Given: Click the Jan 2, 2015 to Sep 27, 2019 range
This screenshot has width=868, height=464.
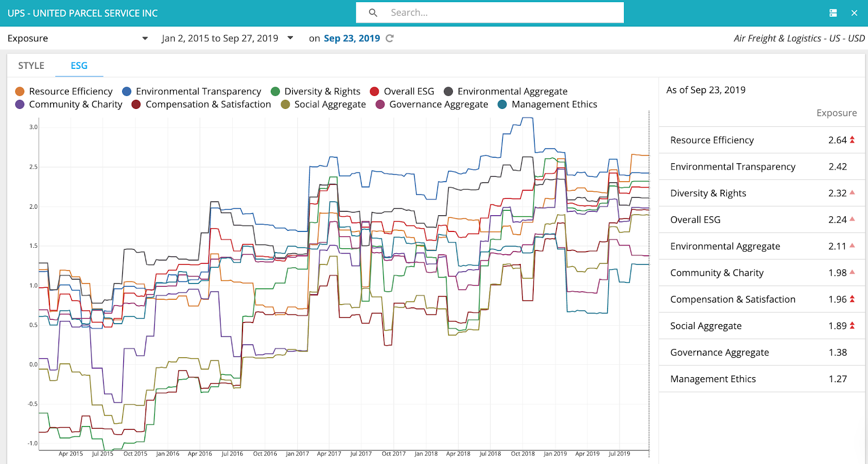Looking at the screenshot, I should click(220, 38).
